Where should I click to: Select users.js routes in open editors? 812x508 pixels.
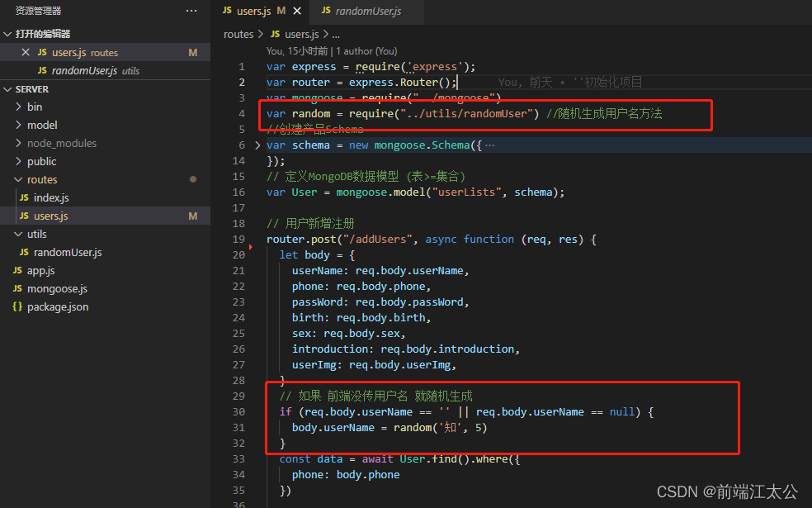coord(105,52)
